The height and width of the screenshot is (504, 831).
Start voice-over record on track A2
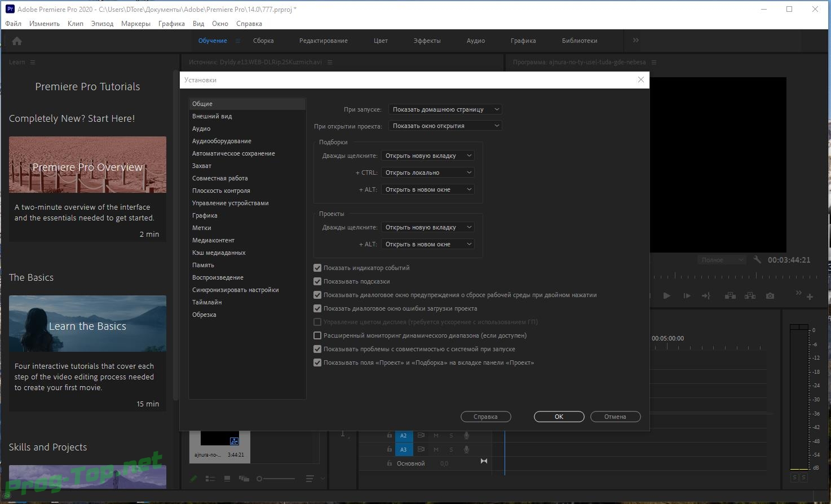[x=466, y=435]
